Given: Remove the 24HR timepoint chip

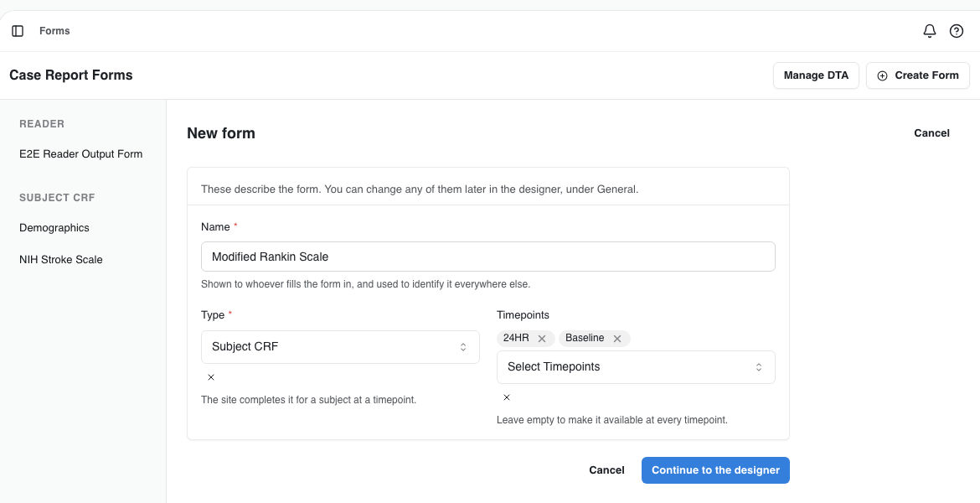Looking at the screenshot, I should [542, 339].
